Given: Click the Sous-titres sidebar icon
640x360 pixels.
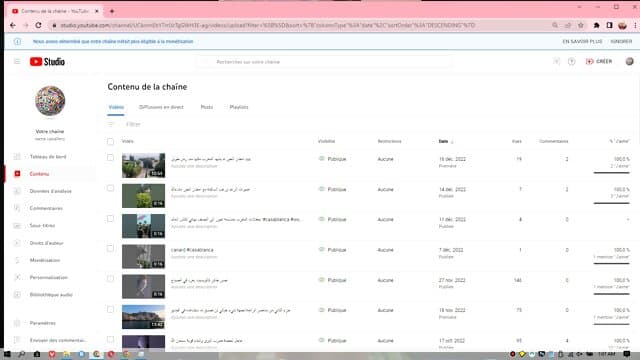Looking at the screenshot, I should (17, 225).
